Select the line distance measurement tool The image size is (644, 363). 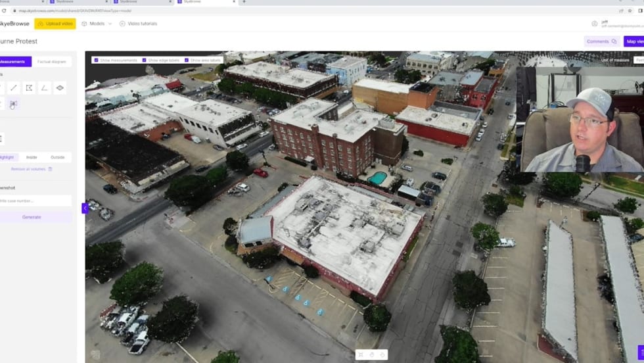[14, 87]
